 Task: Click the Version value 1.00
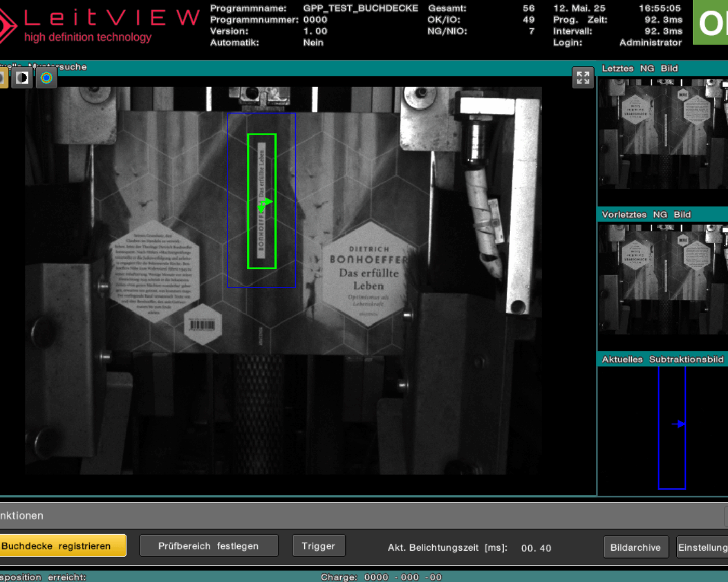(x=315, y=31)
